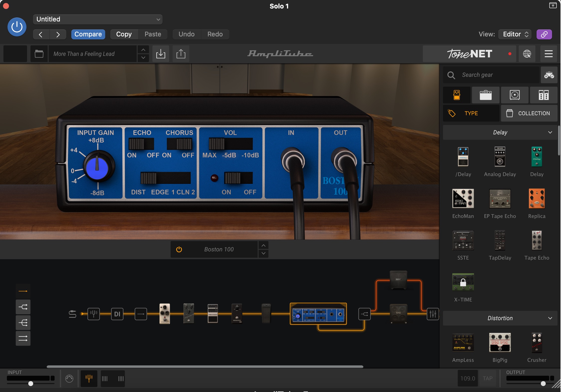Adjust the OUTPUT level slider
The width and height of the screenshot is (561, 392).
click(543, 384)
